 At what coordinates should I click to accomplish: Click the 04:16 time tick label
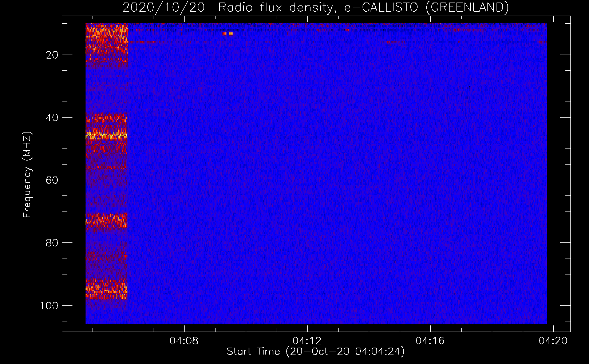(430, 341)
